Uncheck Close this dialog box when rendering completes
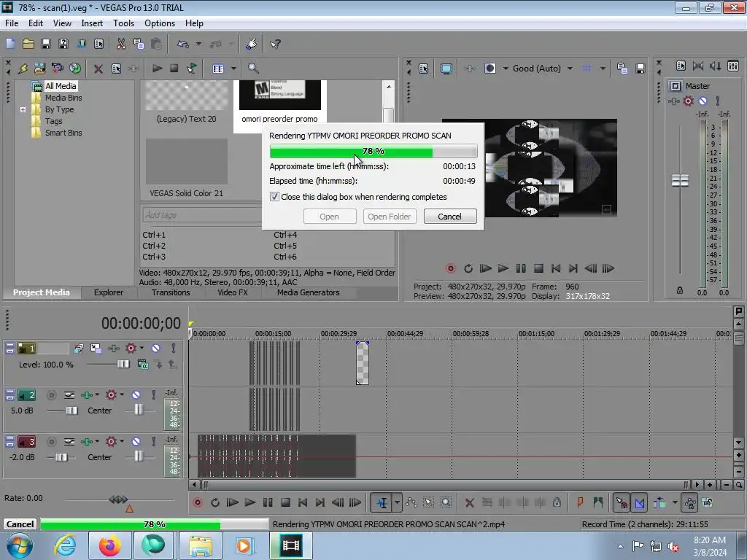 point(275,197)
